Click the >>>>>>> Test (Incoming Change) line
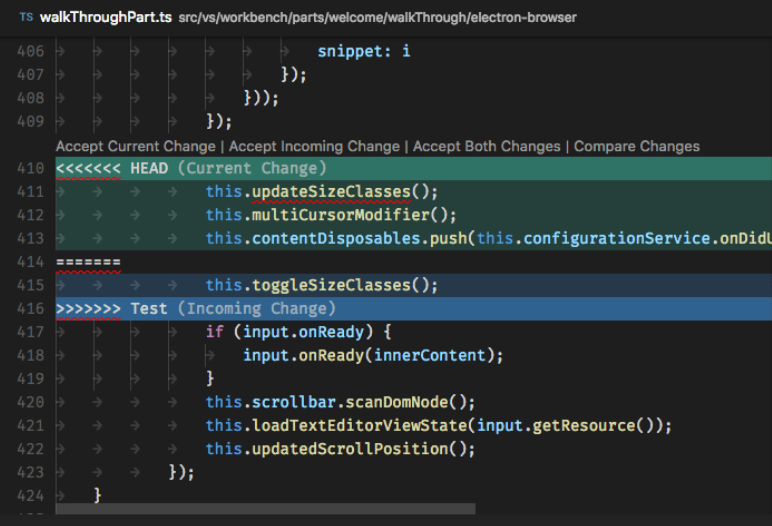Screen dimensions: 772x526 [x=414, y=309]
